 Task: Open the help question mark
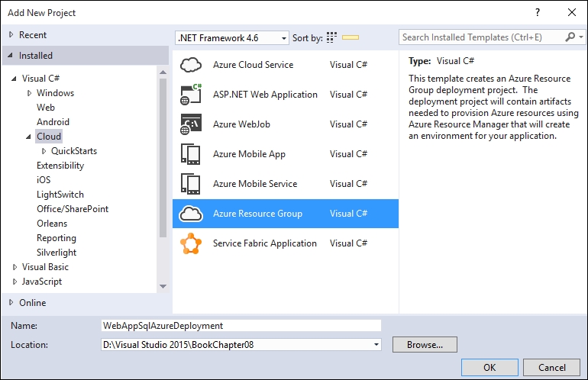538,12
